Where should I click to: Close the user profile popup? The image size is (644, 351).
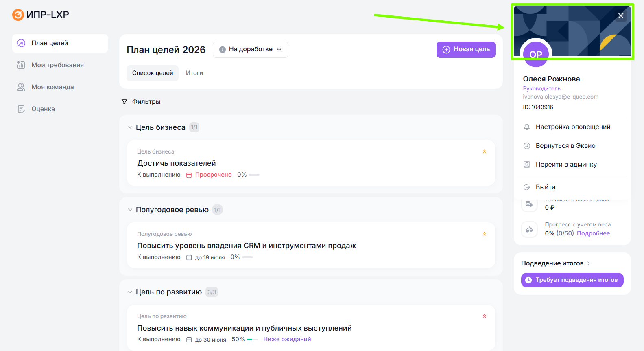pos(620,16)
